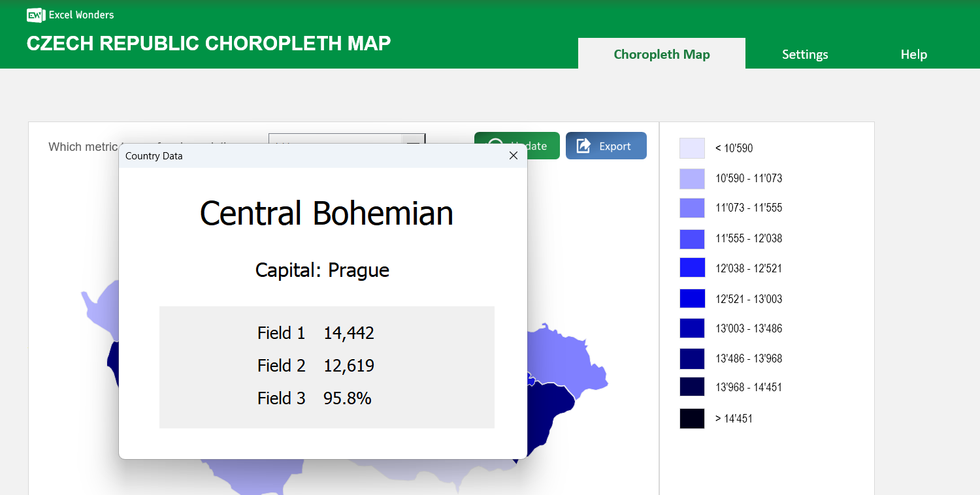Switch to the Settings tab
980x495 pixels.
(x=805, y=54)
